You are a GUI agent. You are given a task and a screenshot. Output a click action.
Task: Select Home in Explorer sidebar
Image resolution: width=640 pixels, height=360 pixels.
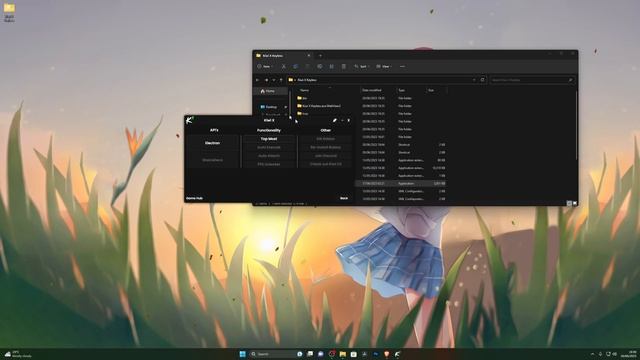(x=271, y=91)
